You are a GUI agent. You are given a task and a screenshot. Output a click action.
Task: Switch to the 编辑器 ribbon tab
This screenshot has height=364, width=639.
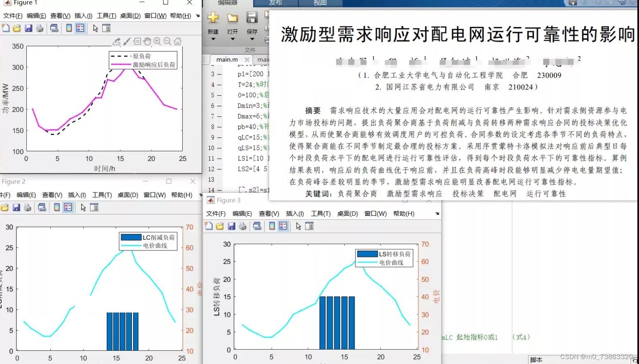(228, 3)
